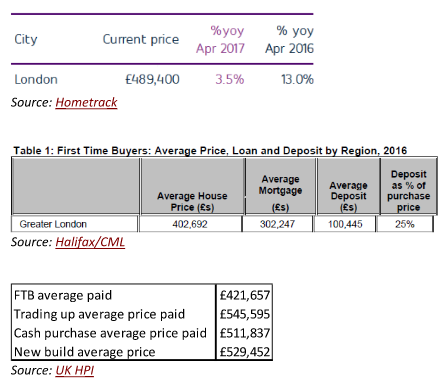Open the Halifax/CML source link
The width and height of the screenshot is (448, 392).
tap(90, 242)
